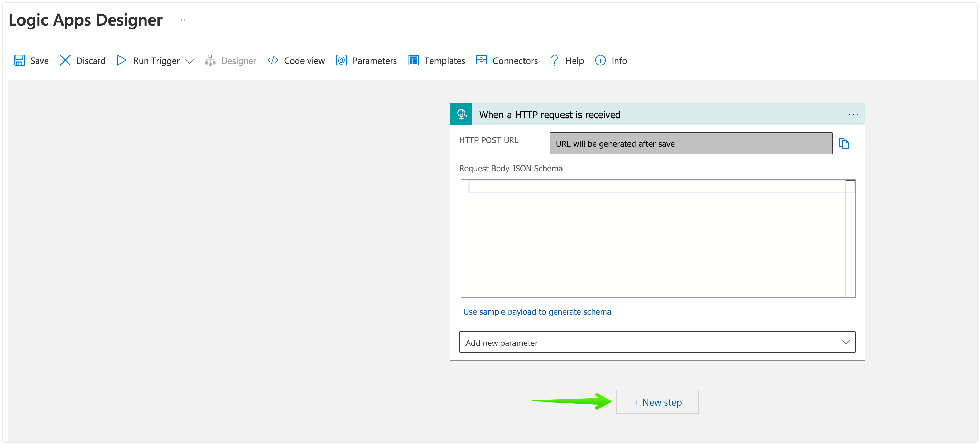Click the Designer hierarchy icon
This screenshot has width=980, height=445.
[210, 60]
